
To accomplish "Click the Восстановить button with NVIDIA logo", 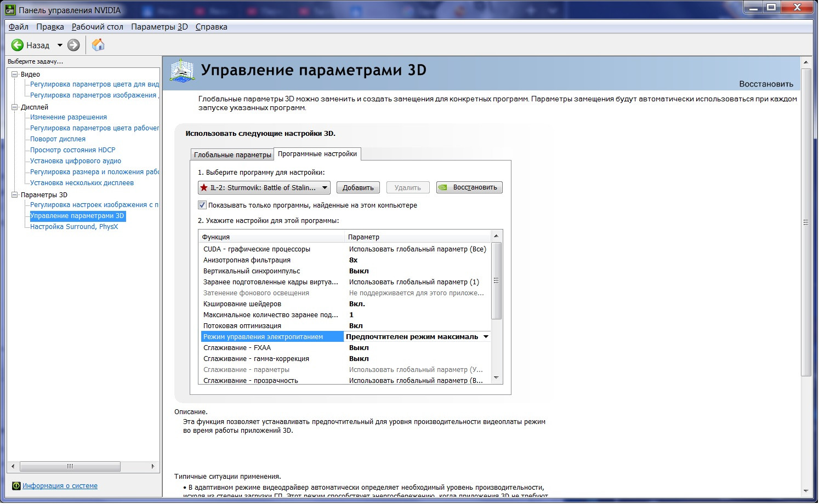I will (x=469, y=187).
